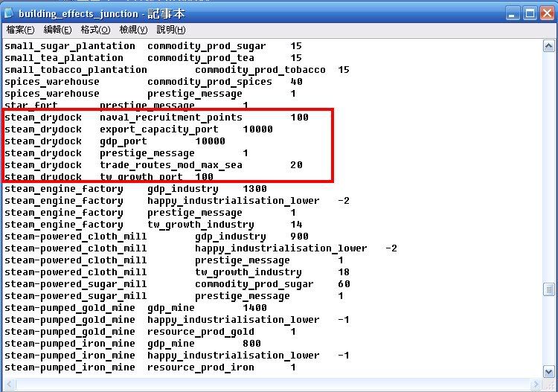This screenshot has height=392, width=558.
Task: Click the horizontal scrollbar left arrow
Action: (9, 382)
